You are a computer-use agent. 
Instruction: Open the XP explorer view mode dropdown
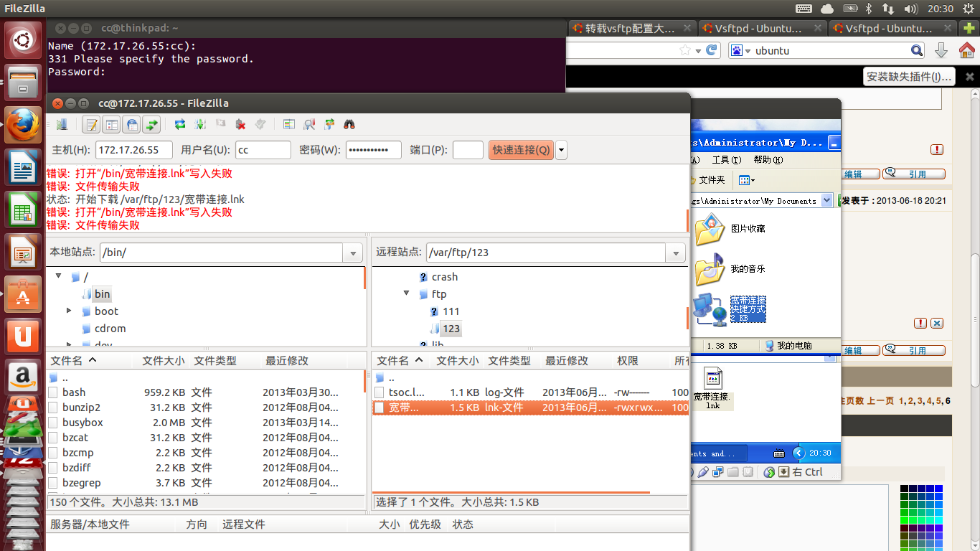tap(747, 179)
